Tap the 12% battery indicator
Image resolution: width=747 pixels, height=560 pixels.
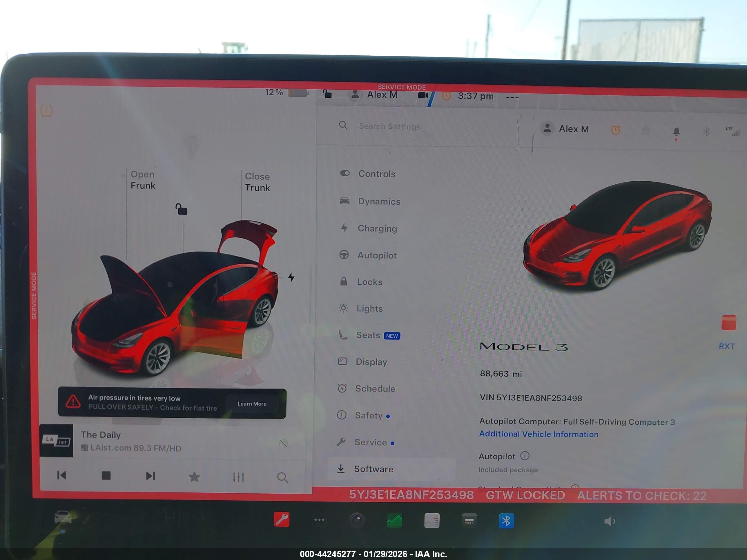[x=287, y=92]
